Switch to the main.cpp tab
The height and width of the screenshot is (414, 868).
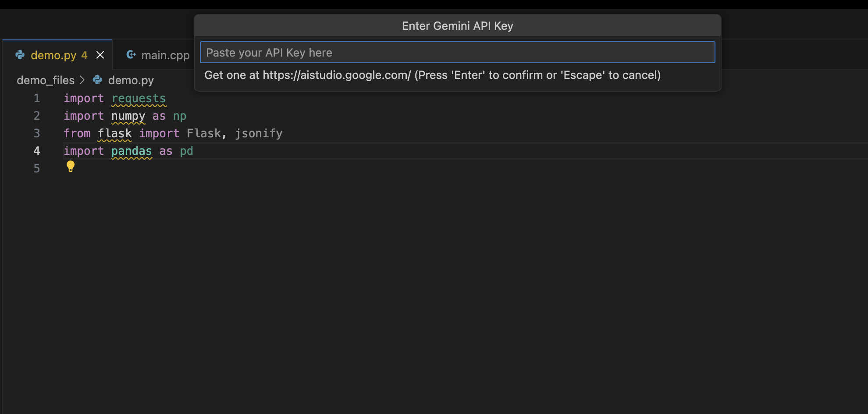click(158, 55)
